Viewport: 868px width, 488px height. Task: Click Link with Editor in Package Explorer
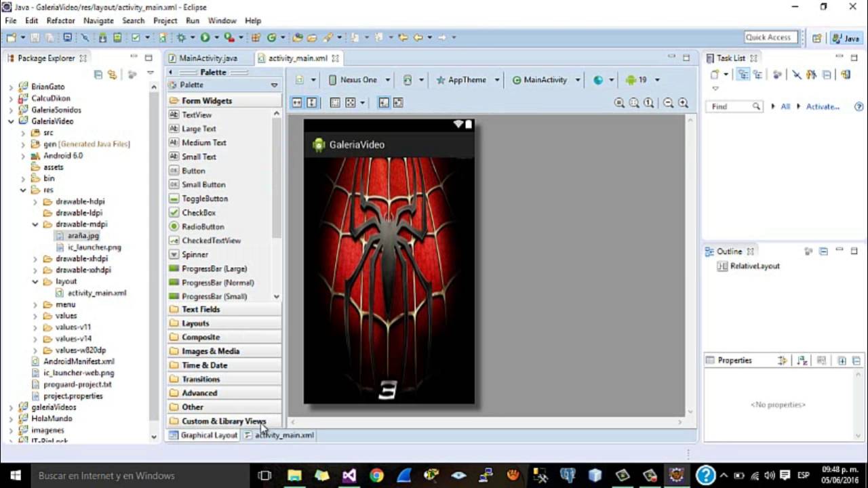(x=112, y=75)
